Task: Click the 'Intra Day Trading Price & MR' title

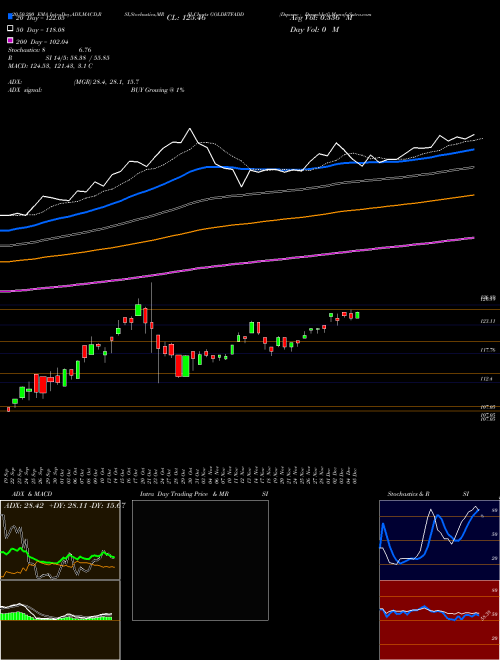Action: coord(184,494)
